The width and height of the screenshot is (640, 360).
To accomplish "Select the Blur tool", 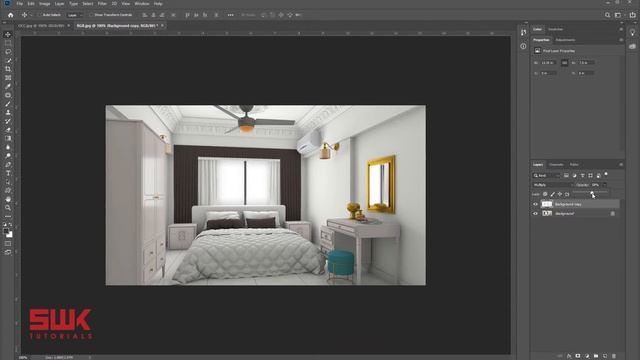I will pyautogui.click(x=8, y=147).
